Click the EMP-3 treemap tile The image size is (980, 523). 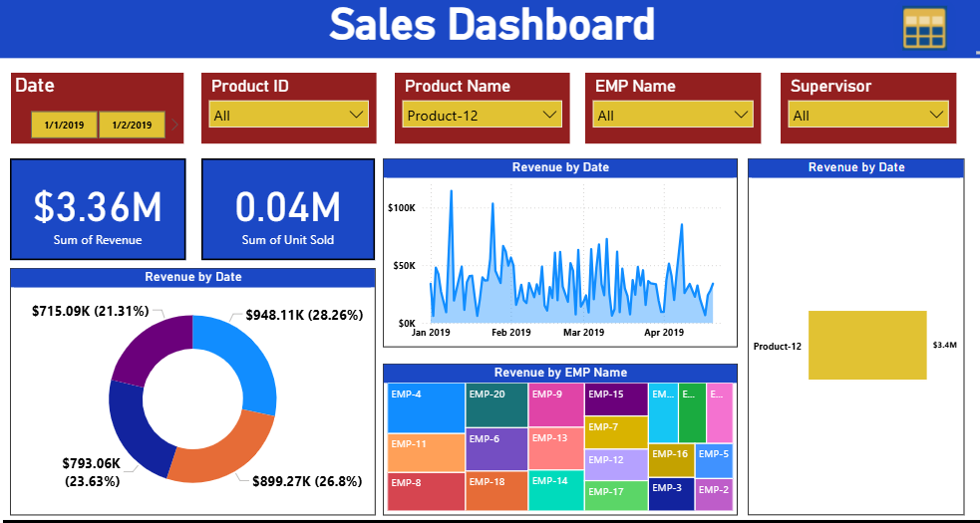click(671, 494)
